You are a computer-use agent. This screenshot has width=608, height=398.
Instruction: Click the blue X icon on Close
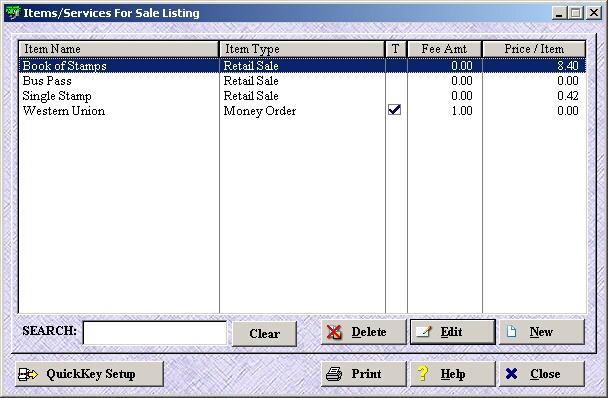pyautogui.click(x=511, y=374)
